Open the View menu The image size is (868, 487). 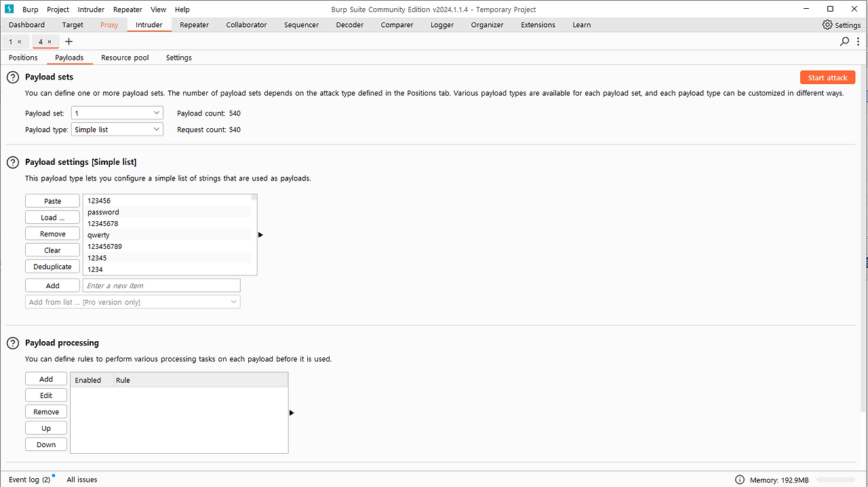point(158,9)
